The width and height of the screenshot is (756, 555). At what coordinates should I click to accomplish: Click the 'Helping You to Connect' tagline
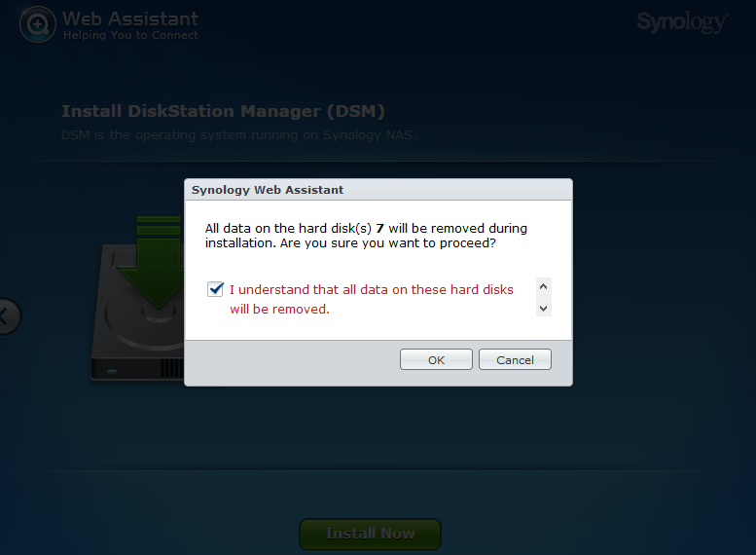[x=130, y=35]
